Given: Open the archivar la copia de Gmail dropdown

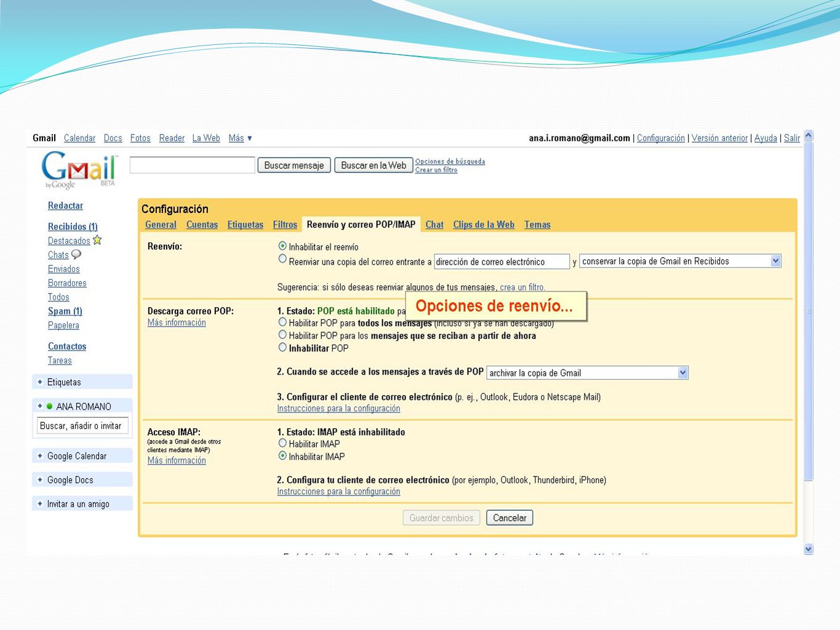Looking at the screenshot, I should pyautogui.click(x=588, y=373).
